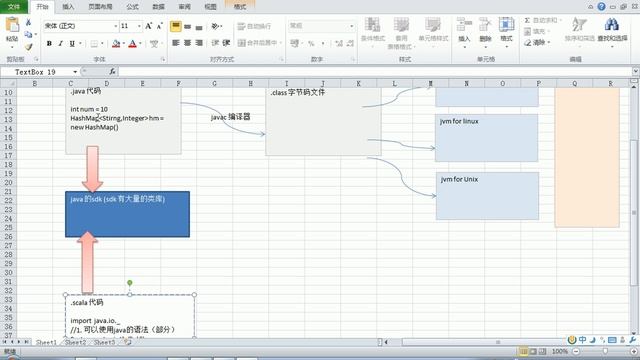Click the decrease indent icon

point(216,43)
